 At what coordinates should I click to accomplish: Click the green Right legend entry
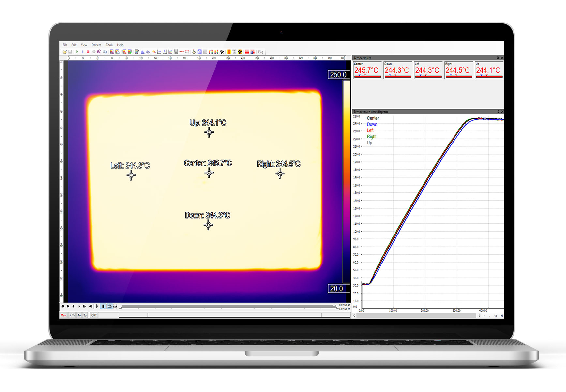372,137
